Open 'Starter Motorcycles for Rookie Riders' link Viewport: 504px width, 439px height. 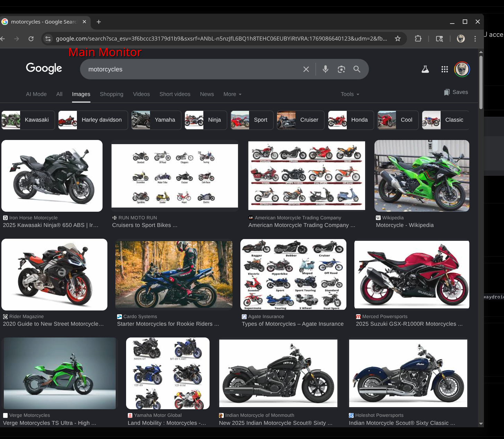click(168, 324)
